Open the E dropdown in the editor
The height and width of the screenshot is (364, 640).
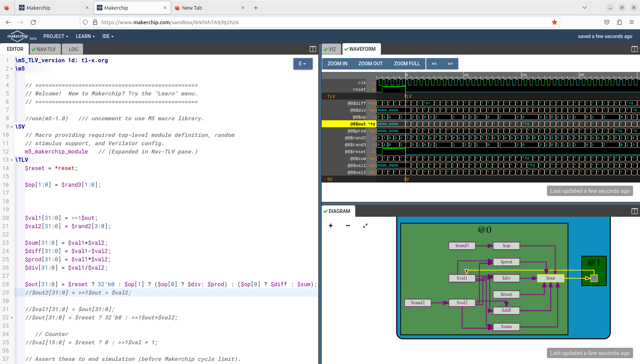[x=303, y=64]
